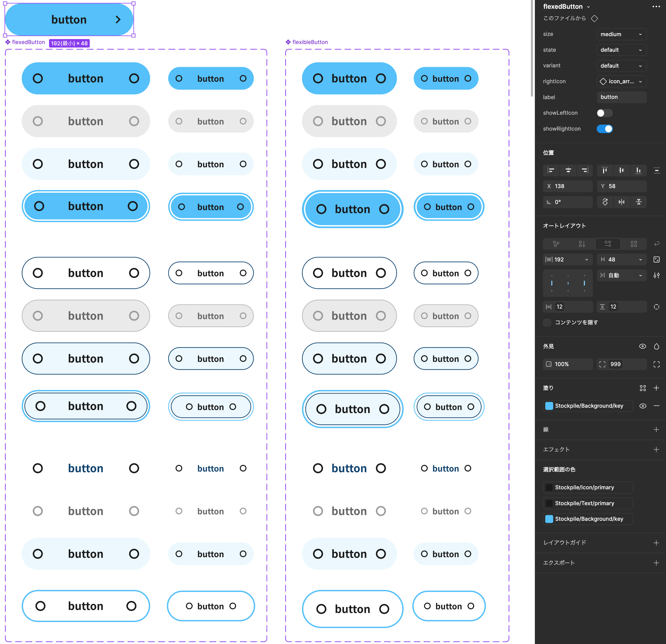
Task: Hide the Stockpile/Background/key fill with eye icon
Action: [642, 406]
